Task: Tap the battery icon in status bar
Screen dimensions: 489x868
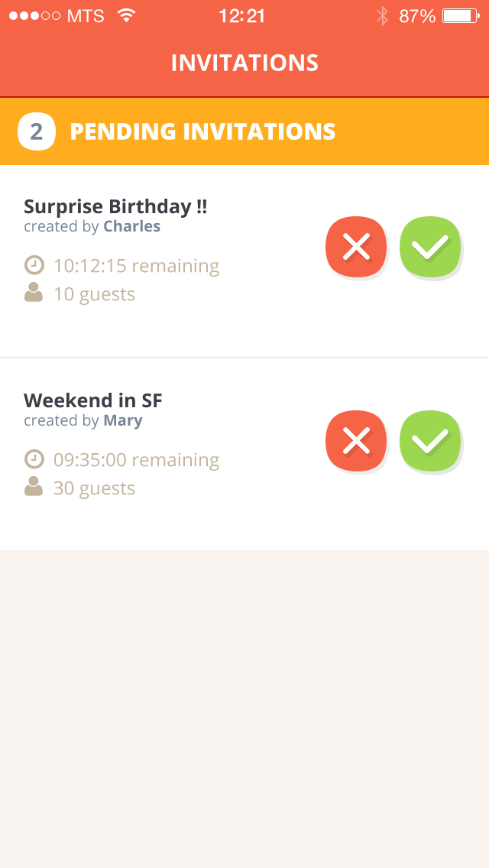Action: coord(460,16)
